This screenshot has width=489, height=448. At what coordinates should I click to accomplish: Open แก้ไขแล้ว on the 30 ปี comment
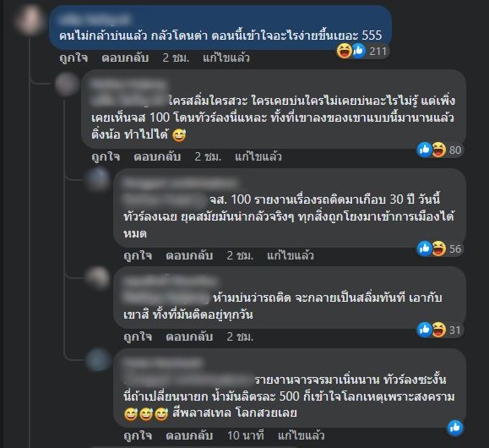point(291,255)
